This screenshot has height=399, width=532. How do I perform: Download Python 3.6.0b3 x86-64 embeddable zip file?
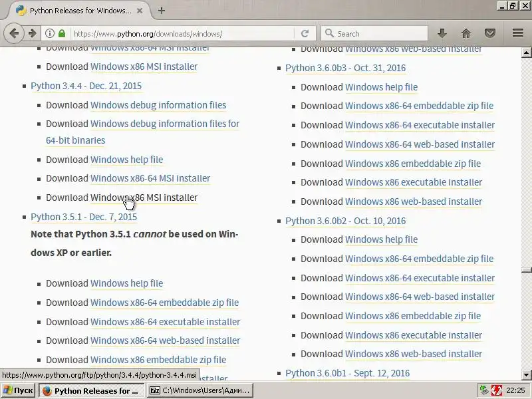[x=420, y=106]
